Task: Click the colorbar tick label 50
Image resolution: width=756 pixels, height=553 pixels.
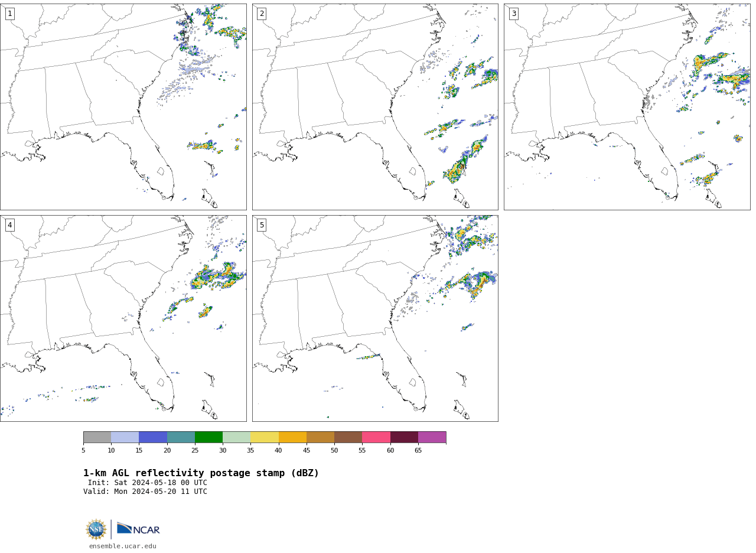Action: [x=334, y=450]
